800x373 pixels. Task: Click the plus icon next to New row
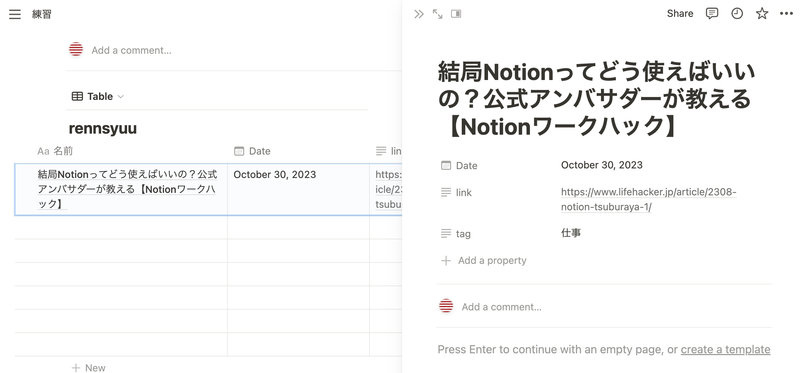point(76,367)
